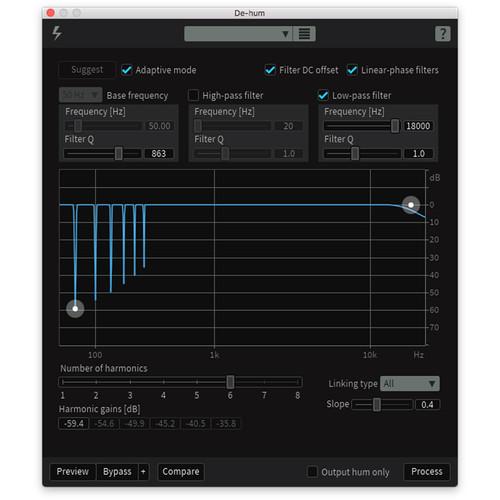Open the preset list menu icon
This screenshot has height=500, width=500.
[304, 34]
